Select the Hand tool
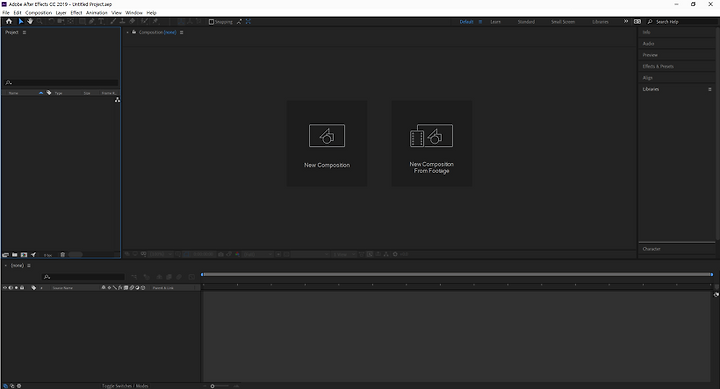Screen dimensions: 720x389 tap(30, 22)
